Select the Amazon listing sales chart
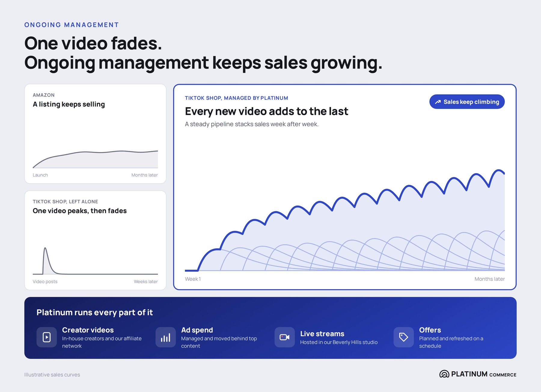This screenshot has width=541, height=392. coord(95,159)
